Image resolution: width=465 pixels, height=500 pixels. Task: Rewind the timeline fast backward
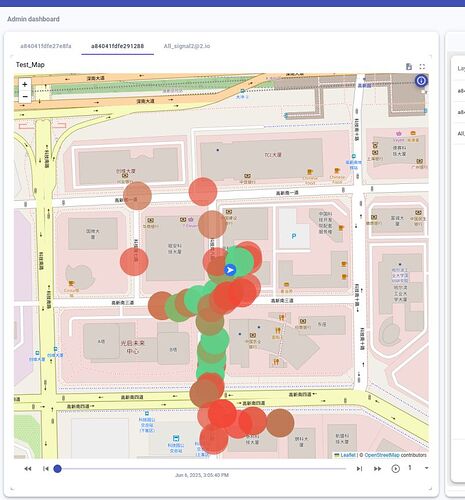coord(28,469)
